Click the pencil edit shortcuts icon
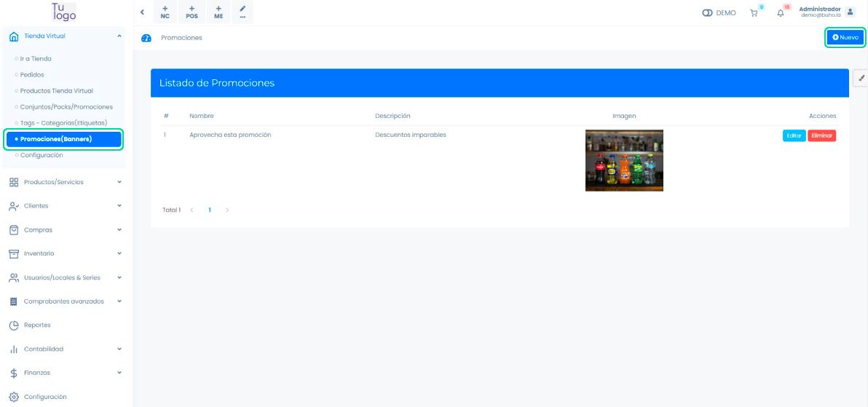The image size is (868, 407). pos(242,12)
